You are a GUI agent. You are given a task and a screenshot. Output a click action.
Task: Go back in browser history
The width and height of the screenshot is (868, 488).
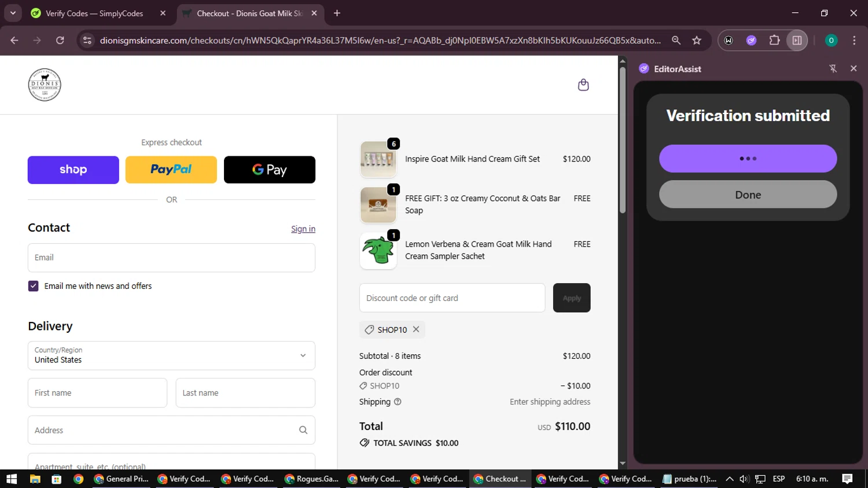tap(14, 40)
